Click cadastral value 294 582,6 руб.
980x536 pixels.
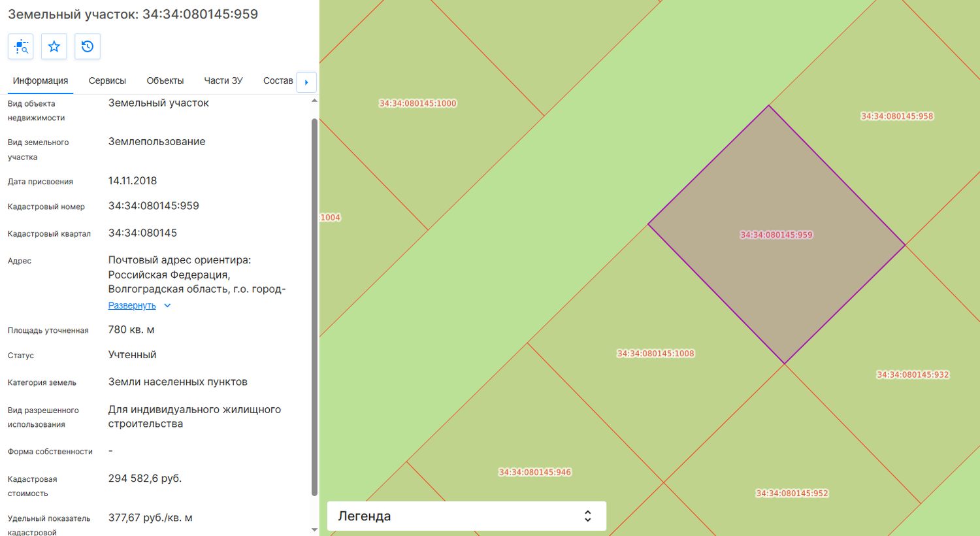point(145,478)
